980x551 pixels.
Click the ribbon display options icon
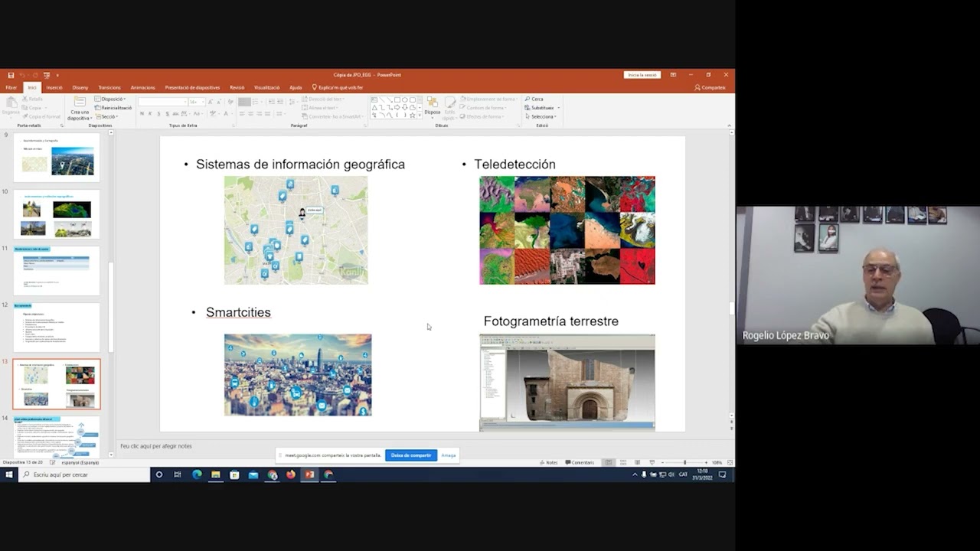673,75
